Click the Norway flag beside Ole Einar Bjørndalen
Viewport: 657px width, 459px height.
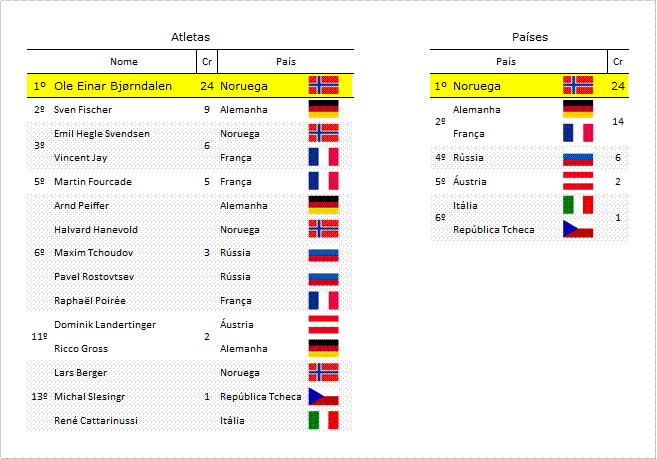323,85
